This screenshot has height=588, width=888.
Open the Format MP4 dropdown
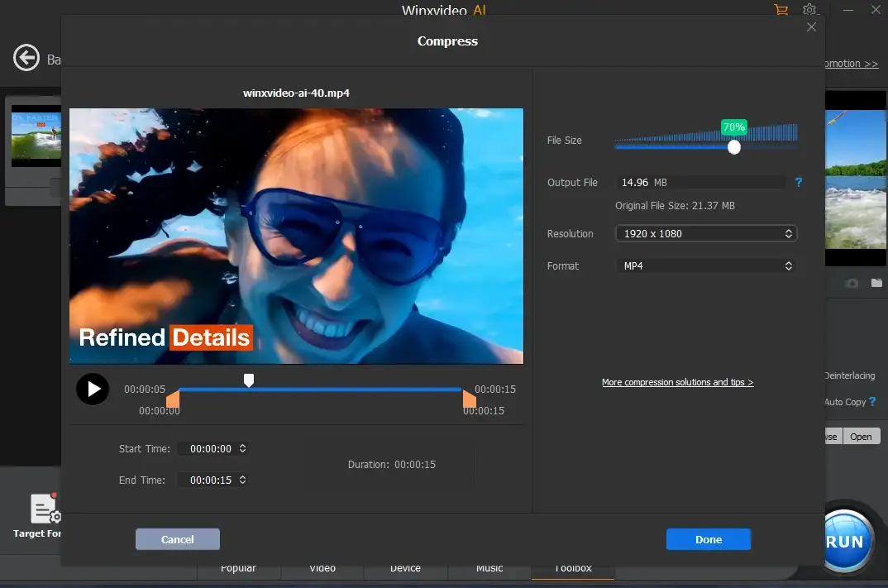coord(706,265)
